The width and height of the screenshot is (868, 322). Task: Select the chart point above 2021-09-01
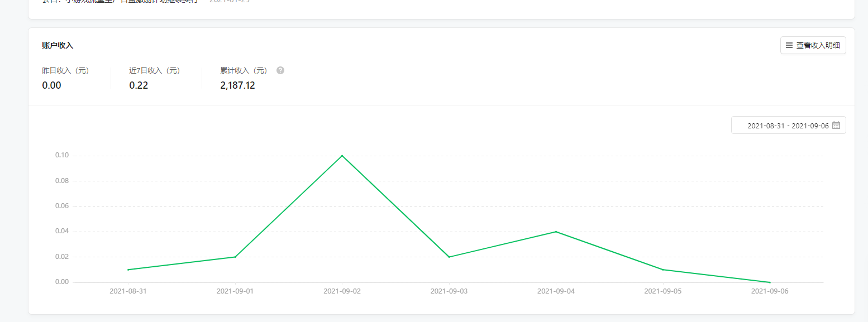coord(235,257)
